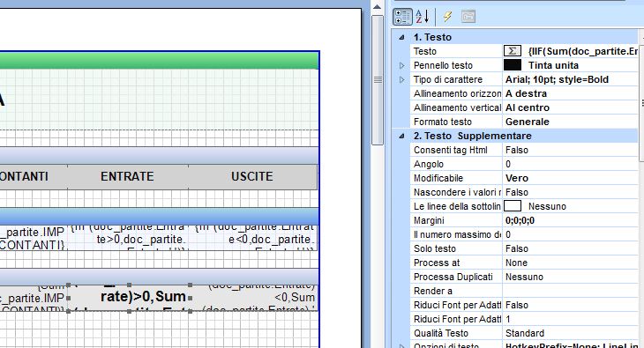Image resolution: width=644 pixels, height=348 pixels.
Task: Click the right-middle selection handle of the selected box
Action: click(191, 298)
